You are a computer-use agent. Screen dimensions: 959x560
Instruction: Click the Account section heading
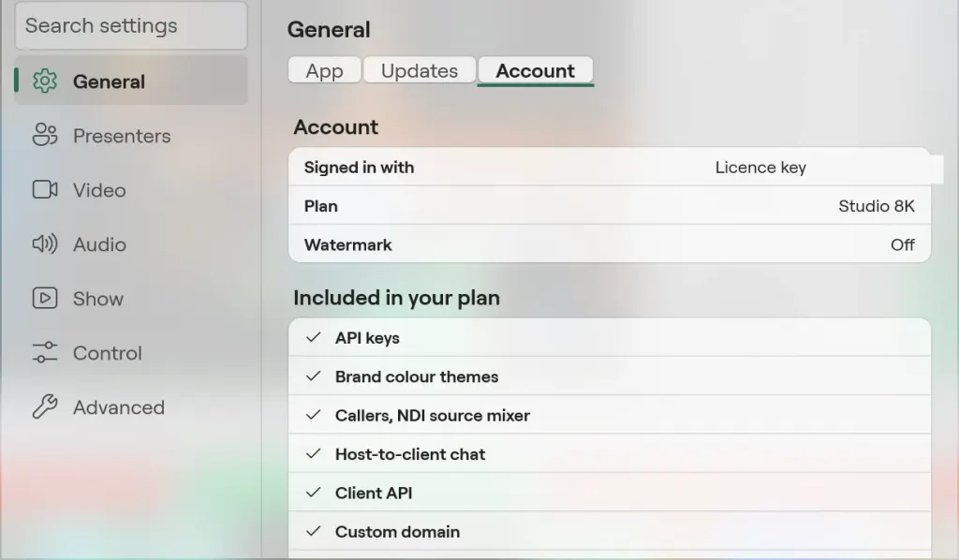336,126
